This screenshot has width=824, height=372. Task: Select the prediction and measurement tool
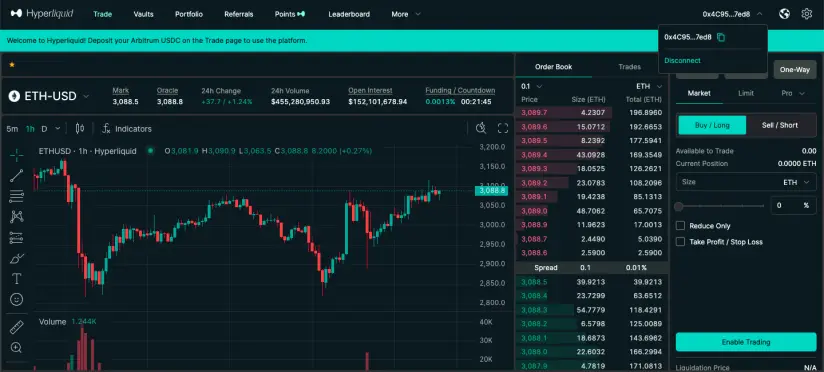point(17,237)
